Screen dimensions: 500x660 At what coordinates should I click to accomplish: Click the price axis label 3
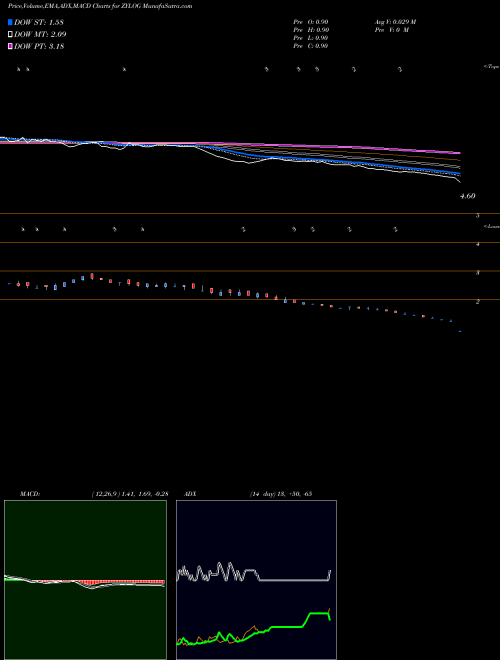pos(478,273)
